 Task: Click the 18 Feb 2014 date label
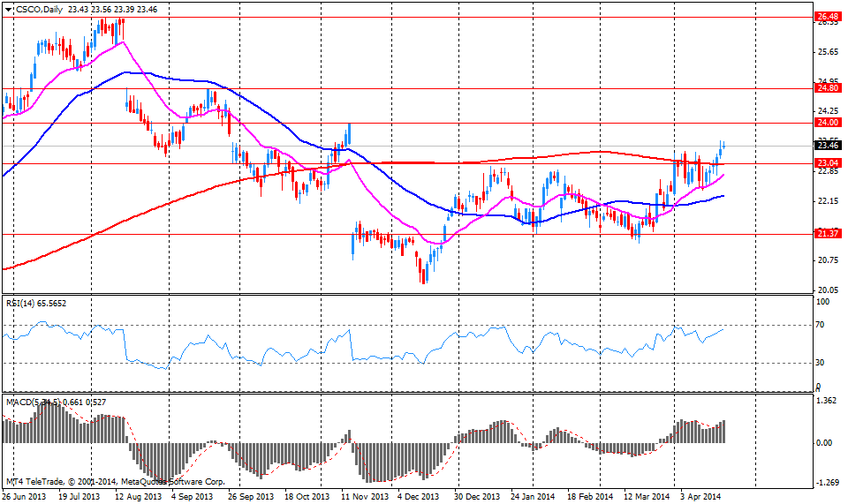click(590, 496)
